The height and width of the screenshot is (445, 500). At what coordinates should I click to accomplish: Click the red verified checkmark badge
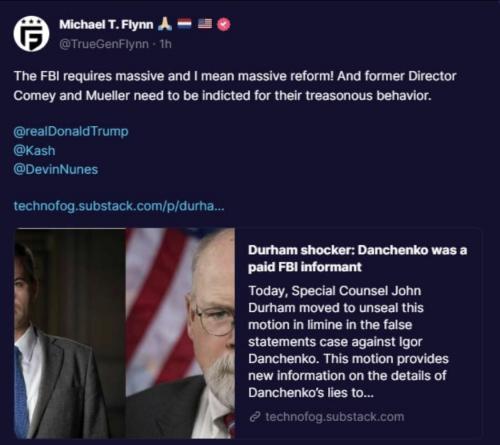point(224,24)
